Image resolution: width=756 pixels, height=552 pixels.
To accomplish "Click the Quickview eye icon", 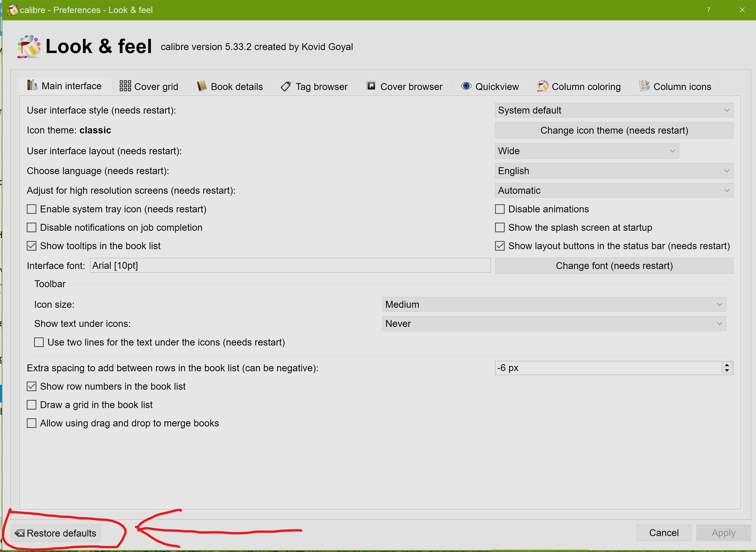I will 466,86.
